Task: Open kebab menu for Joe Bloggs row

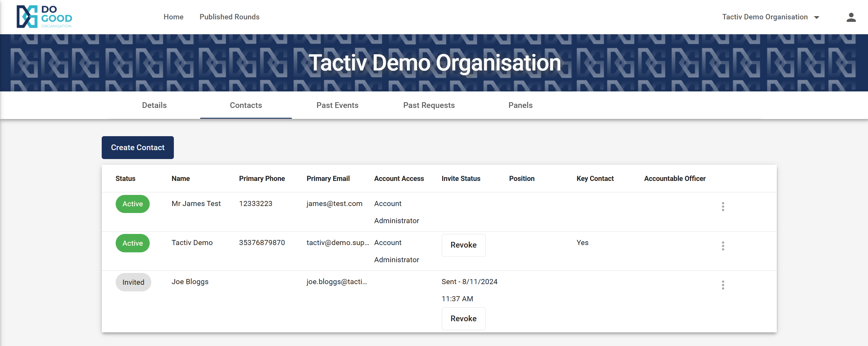Action: tap(722, 285)
